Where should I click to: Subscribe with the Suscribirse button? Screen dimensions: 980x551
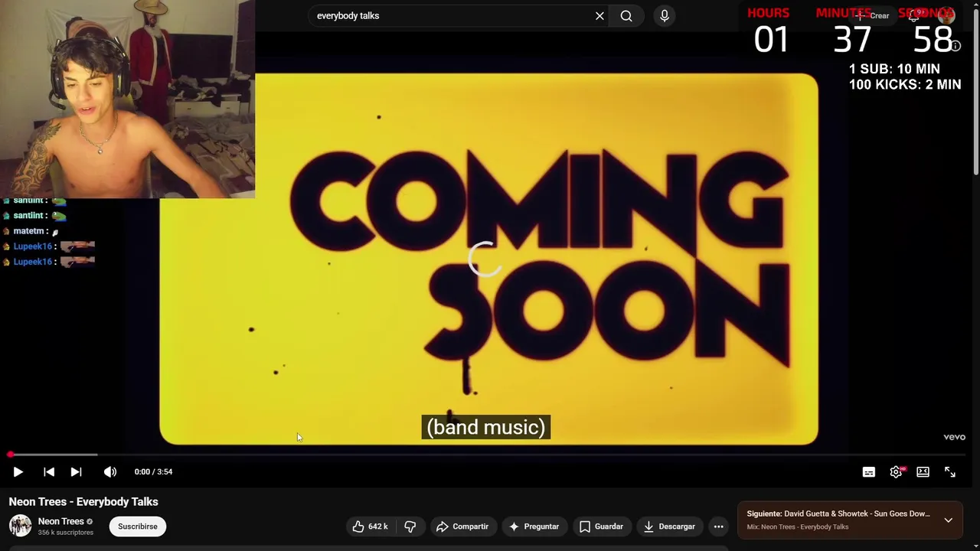point(138,527)
